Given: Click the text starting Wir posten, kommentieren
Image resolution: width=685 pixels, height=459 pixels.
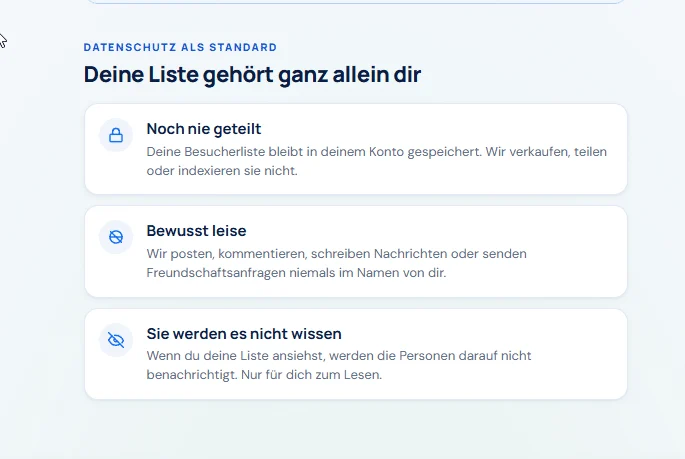Looking at the screenshot, I should click(336, 263).
